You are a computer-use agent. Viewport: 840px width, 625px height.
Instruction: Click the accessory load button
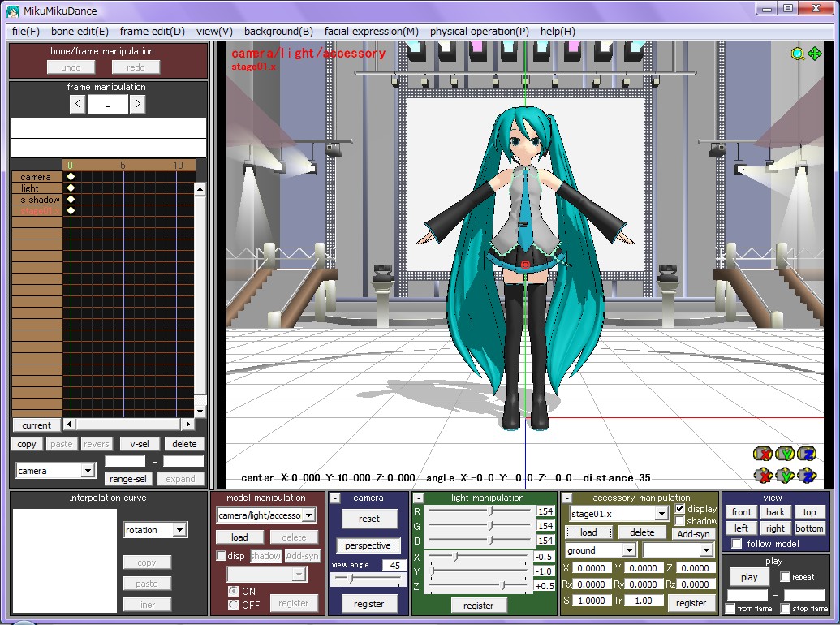[x=588, y=532]
